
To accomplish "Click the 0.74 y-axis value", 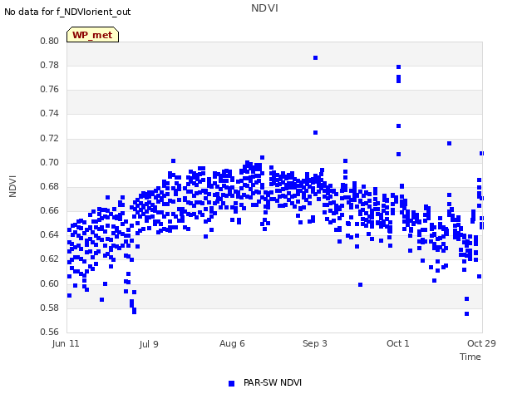I will point(50,113).
